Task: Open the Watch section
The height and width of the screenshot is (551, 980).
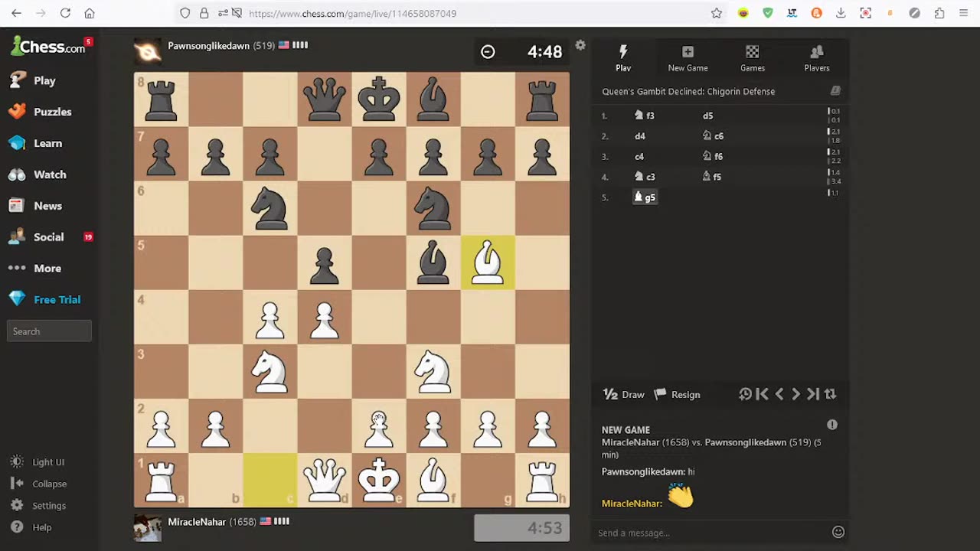Action: tap(38, 174)
